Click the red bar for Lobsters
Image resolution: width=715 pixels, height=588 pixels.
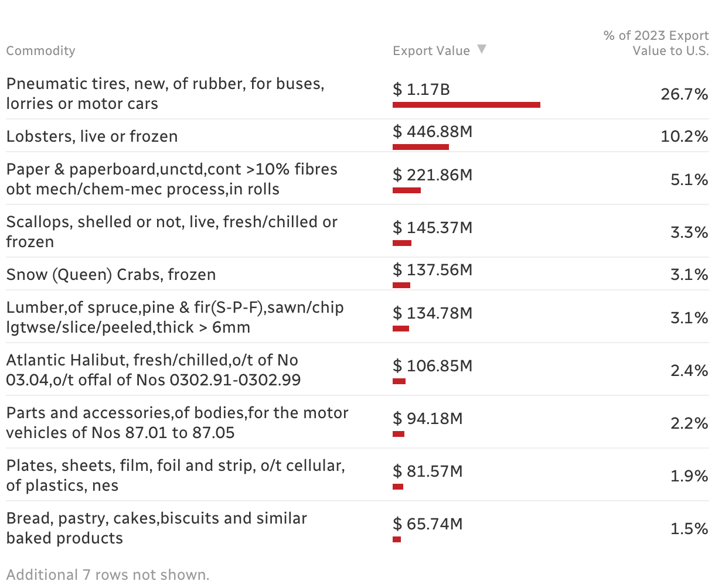(x=420, y=147)
